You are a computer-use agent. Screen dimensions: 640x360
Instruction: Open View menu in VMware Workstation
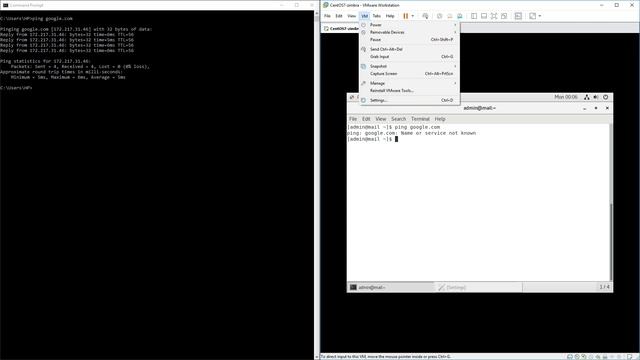point(351,16)
